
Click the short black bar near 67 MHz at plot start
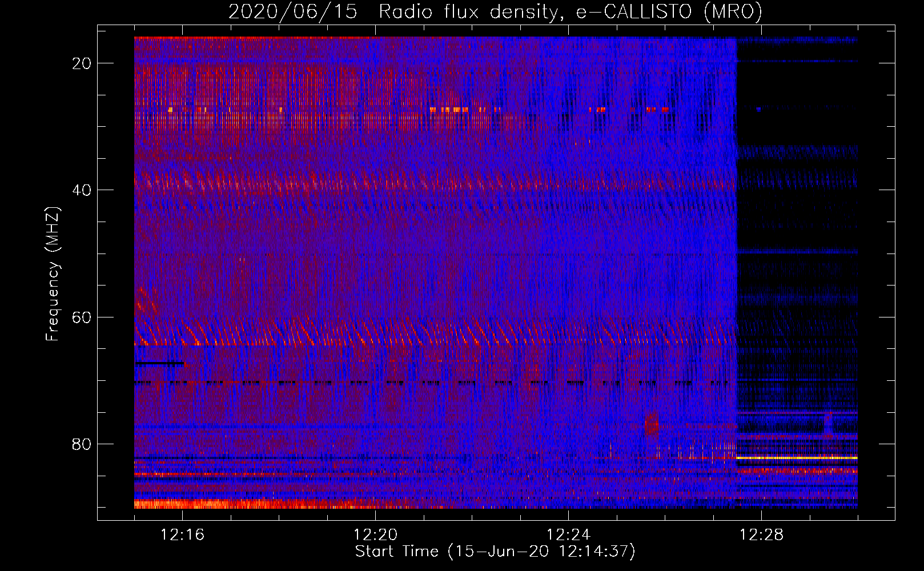159,363
